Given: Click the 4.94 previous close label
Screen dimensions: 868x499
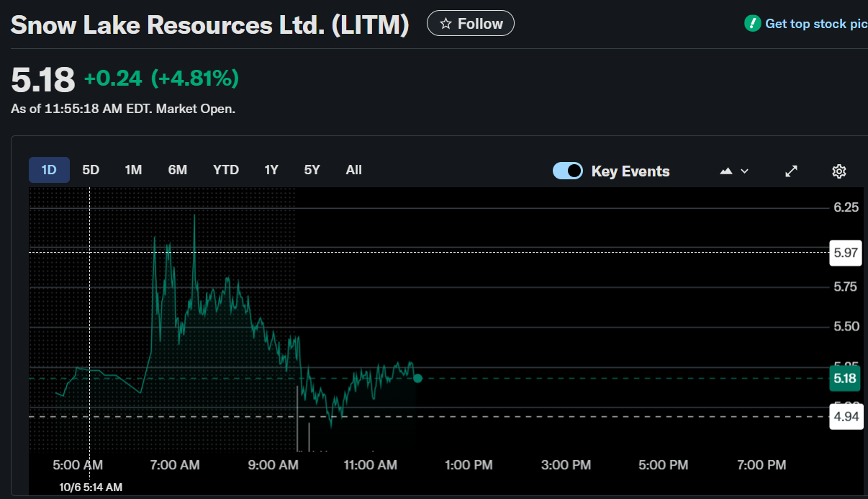Looking at the screenshot, I should [x=845, y=416].
